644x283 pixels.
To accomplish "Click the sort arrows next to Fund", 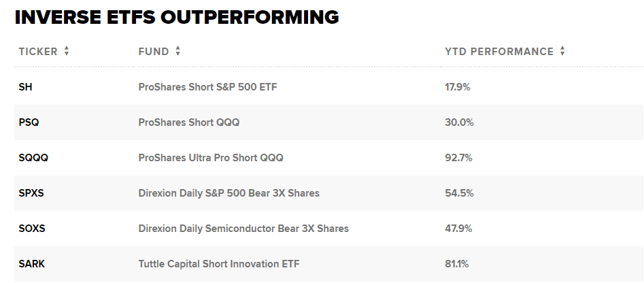I will click(x=177, y=51).
